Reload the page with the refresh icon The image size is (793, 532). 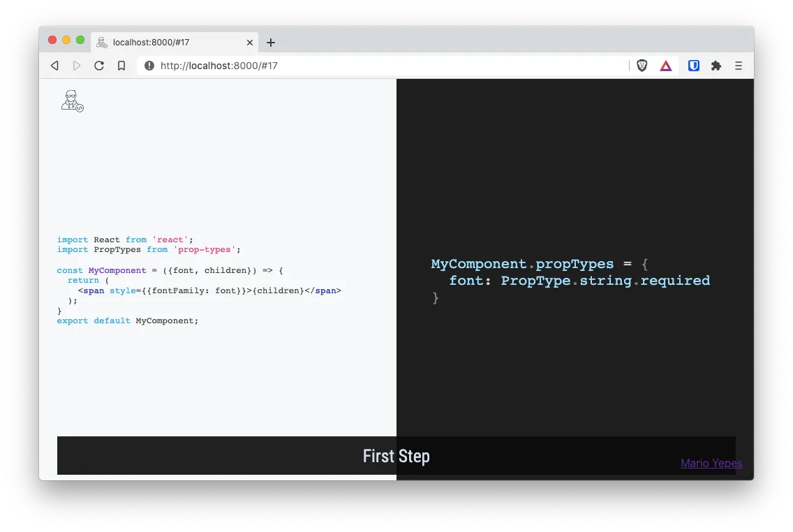[99, 66]
